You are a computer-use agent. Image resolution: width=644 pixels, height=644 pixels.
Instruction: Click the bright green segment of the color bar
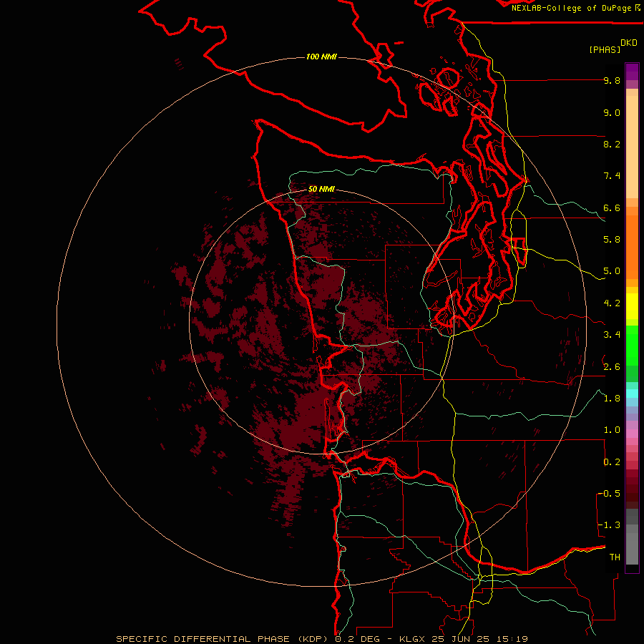click(632, 346)
